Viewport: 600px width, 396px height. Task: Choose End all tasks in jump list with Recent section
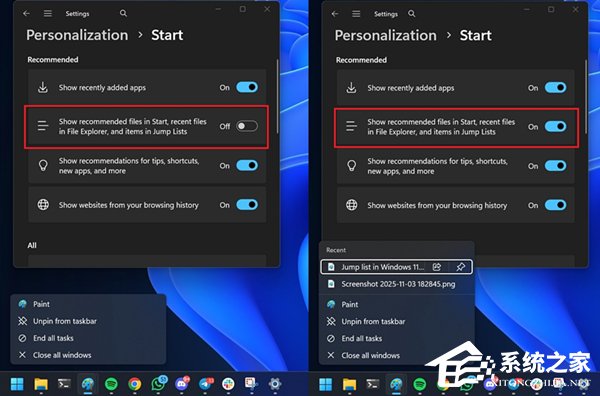pyautogui.click(x=396, y=338)
